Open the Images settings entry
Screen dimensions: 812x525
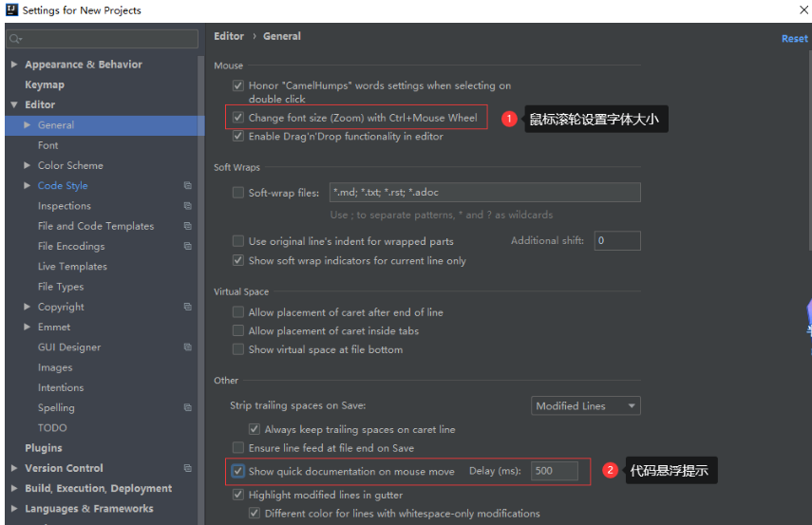click(55, 367)
